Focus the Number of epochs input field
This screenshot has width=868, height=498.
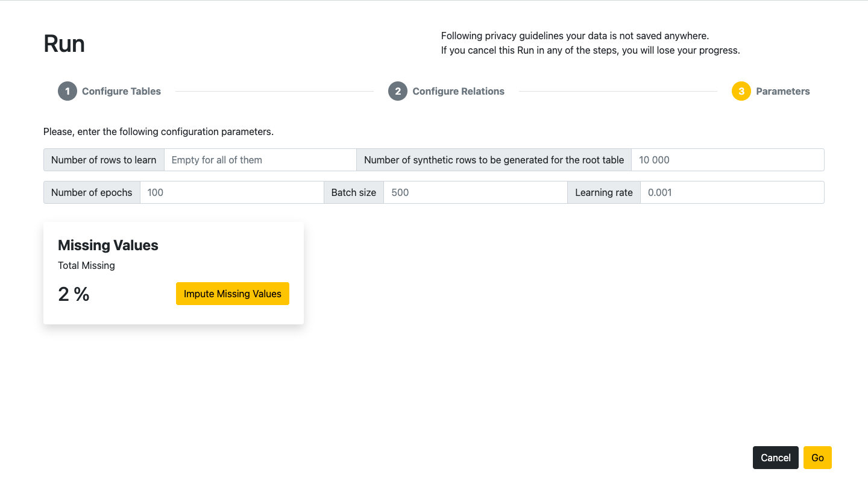[x=231, y=193]
